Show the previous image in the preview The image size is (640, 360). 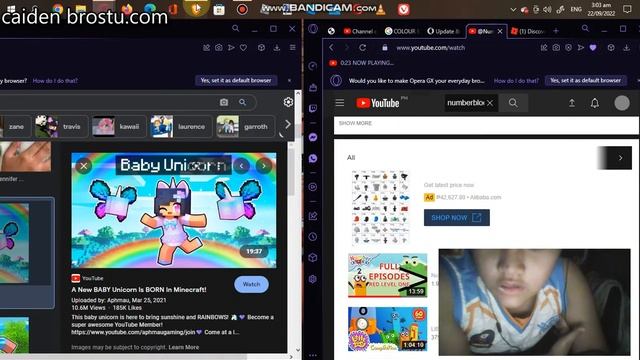242,166
